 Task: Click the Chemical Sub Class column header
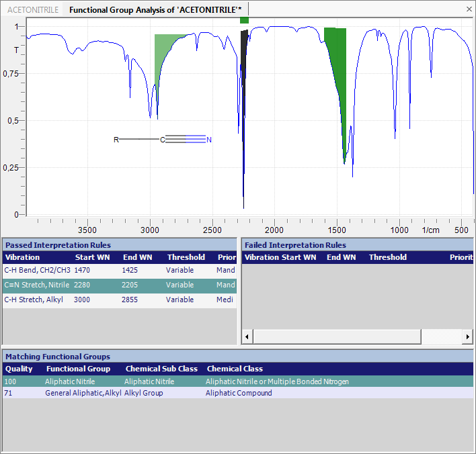point(161,369)
